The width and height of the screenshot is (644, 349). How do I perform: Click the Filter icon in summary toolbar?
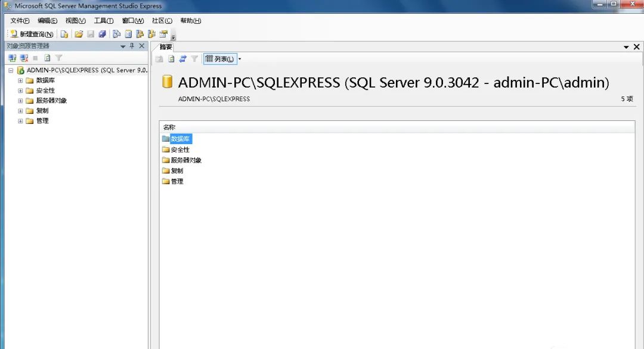coord(194,59)
